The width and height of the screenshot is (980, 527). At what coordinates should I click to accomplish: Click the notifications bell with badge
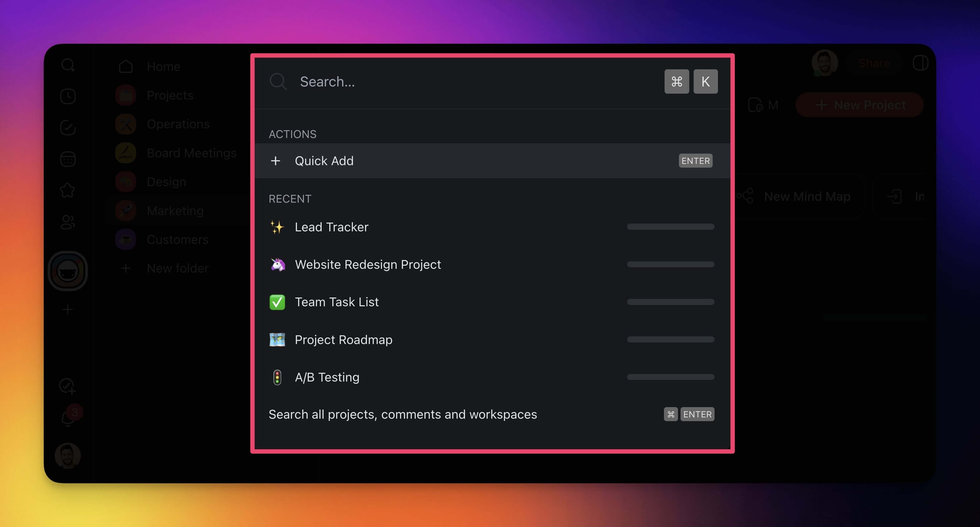[68, 417]
